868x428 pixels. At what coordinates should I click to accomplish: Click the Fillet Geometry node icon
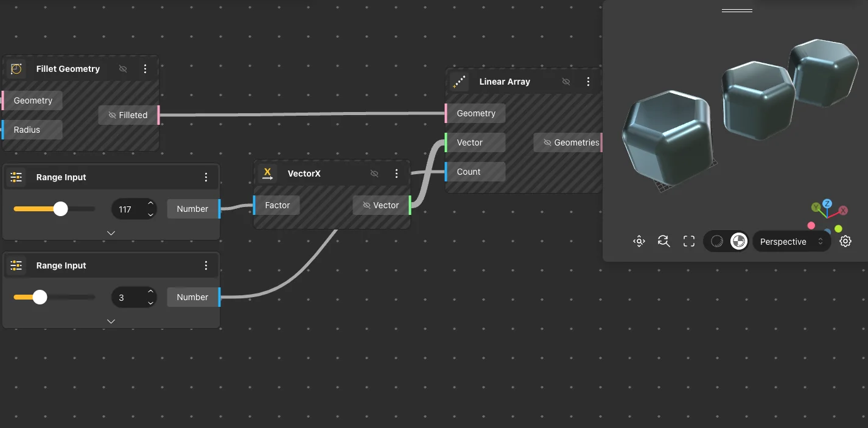[x=16, y=69]
